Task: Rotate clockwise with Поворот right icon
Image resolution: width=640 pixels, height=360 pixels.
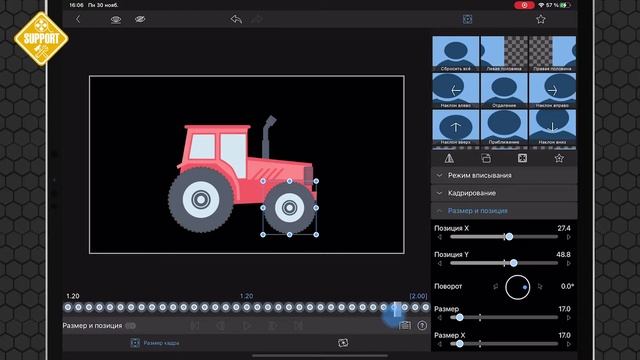Action: pos(540,287)
